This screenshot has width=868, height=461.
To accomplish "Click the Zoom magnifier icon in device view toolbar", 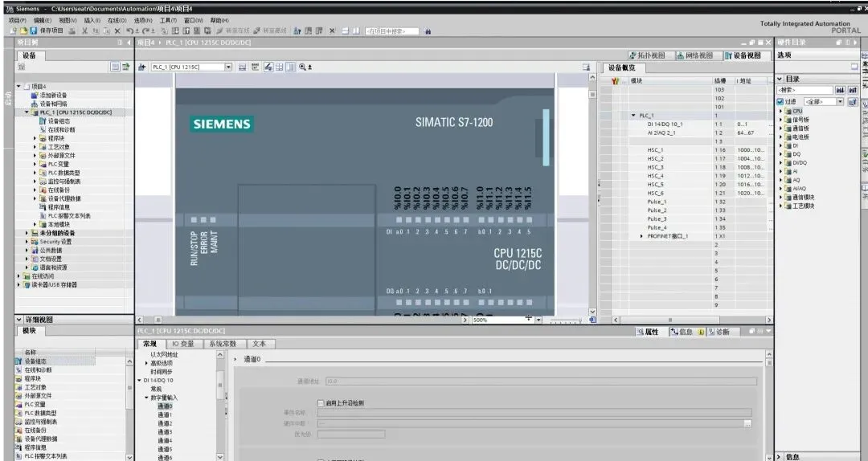I will [303, 67].
